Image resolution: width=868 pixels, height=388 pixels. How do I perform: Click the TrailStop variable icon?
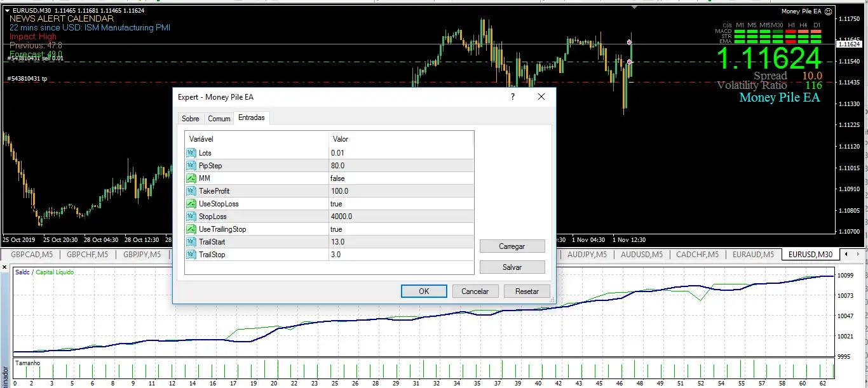pos(191,255)
